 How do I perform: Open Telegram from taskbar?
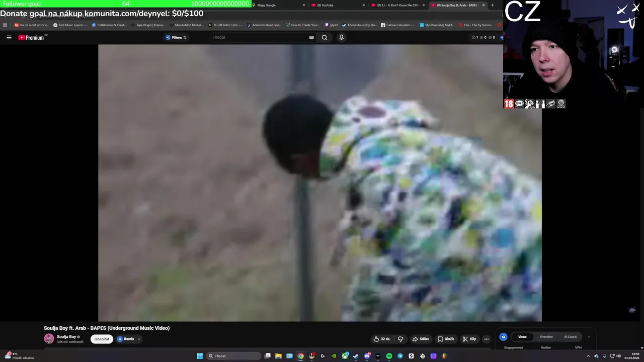400,356
